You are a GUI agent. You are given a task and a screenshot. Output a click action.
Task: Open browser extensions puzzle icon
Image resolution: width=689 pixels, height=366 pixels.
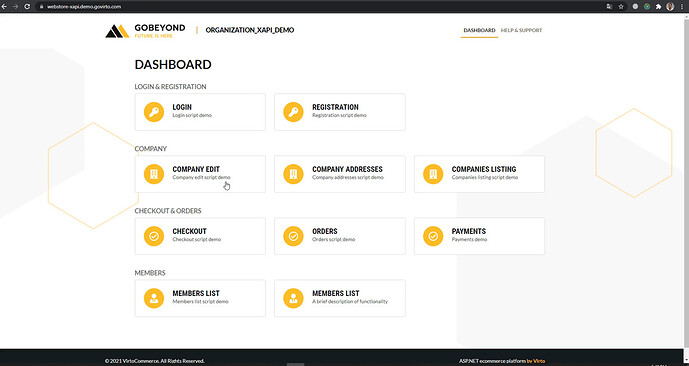(x=658, y=7)
